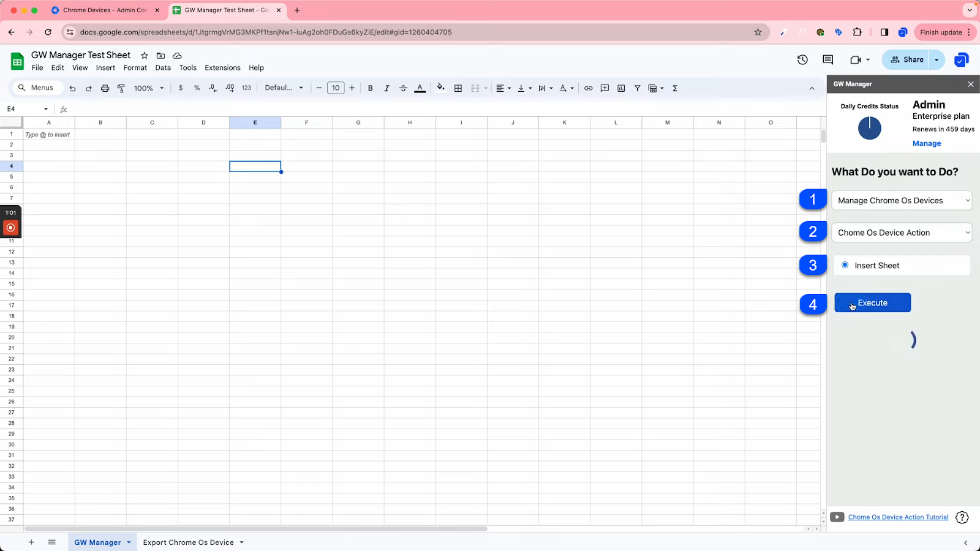This screenshot has height=551, width=980.
Task: Create a filter icon
Action: 638,88
